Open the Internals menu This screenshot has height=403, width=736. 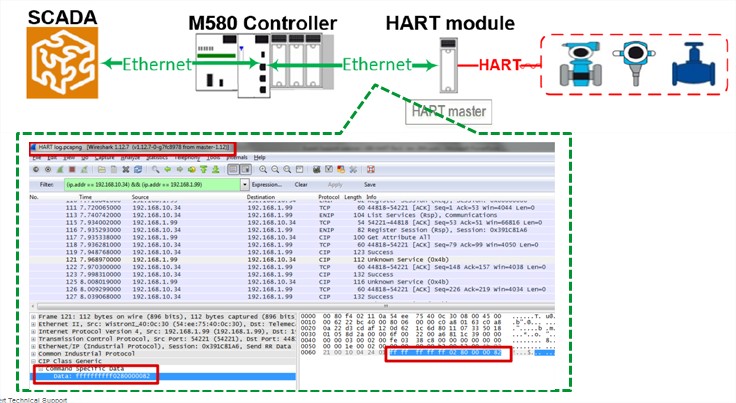coord(237,157)
